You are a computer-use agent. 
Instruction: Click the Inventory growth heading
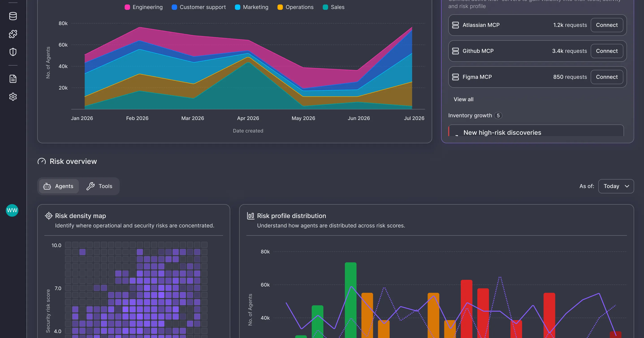(x=470, y=116)
